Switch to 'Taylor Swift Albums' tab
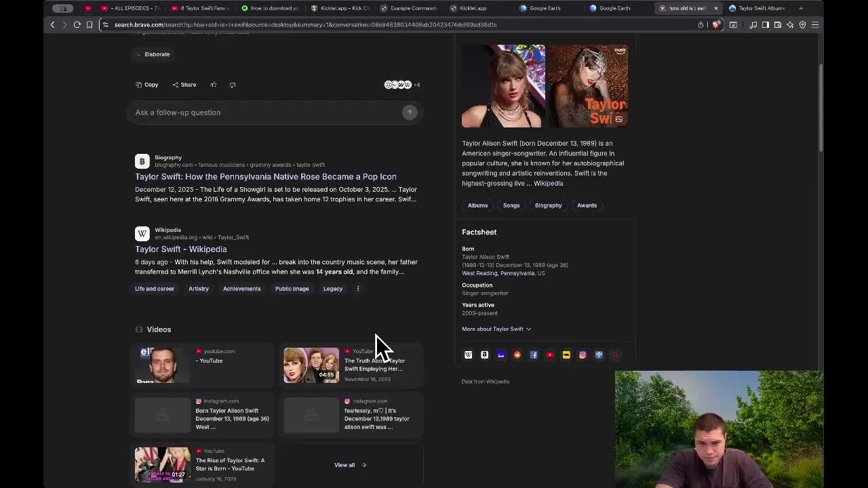868x488 pixels. tap(757, 8)
